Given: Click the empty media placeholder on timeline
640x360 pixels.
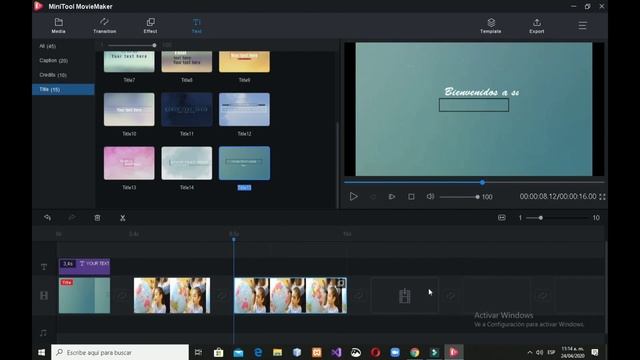Looking at the screenshot, I should 404,296.
